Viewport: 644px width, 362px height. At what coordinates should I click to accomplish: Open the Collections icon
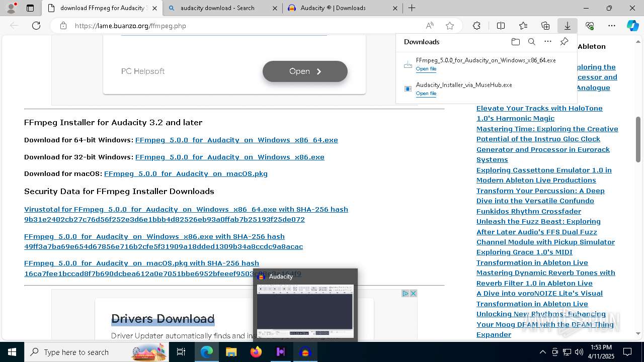pos(545,26)
